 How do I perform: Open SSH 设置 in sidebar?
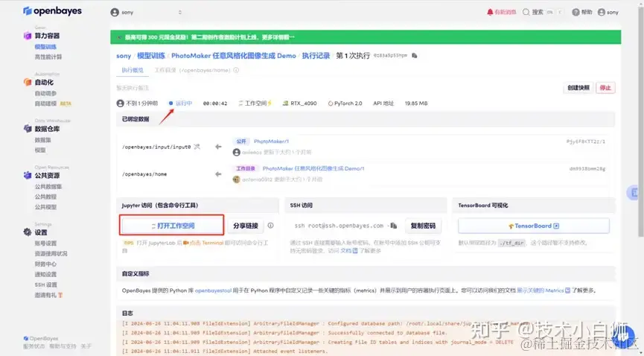[x=46, y=285]
